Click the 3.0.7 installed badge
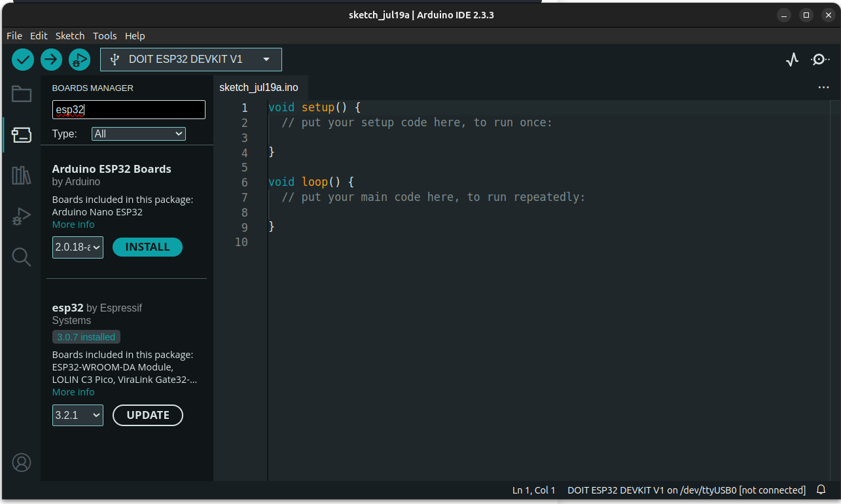Viewport: 841px width, 504px height. coord(86,337)
